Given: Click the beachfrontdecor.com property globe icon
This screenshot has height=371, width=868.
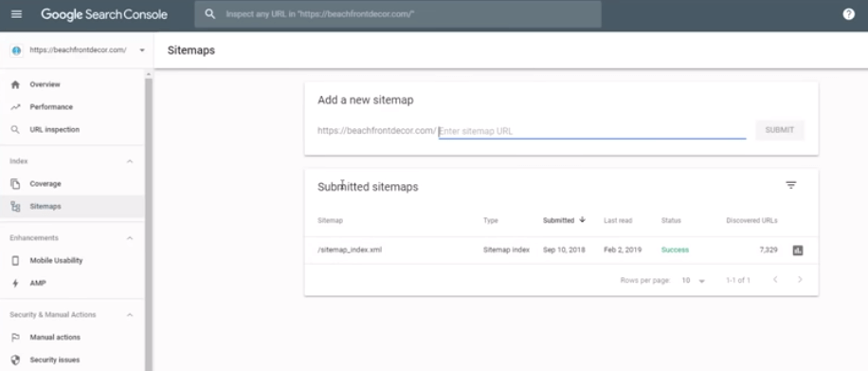Looking at the screenshot, I should tap(16, 50).
